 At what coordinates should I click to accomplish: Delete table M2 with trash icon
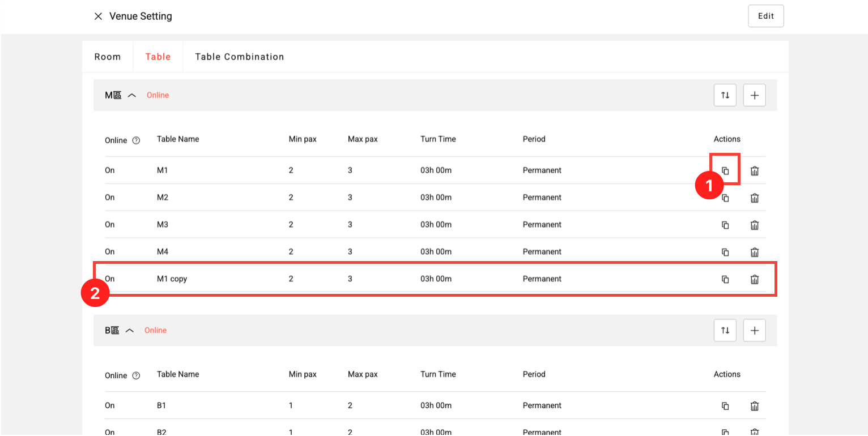pos(754,198)
